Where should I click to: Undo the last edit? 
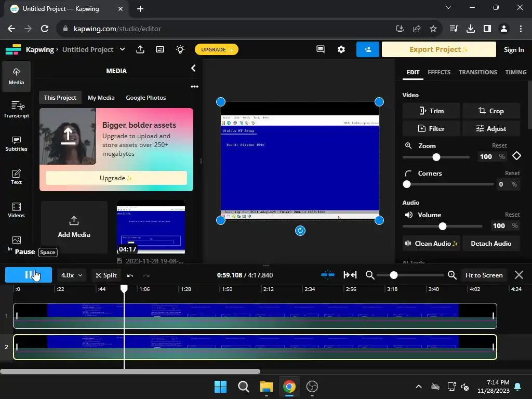tap(130, 275)
